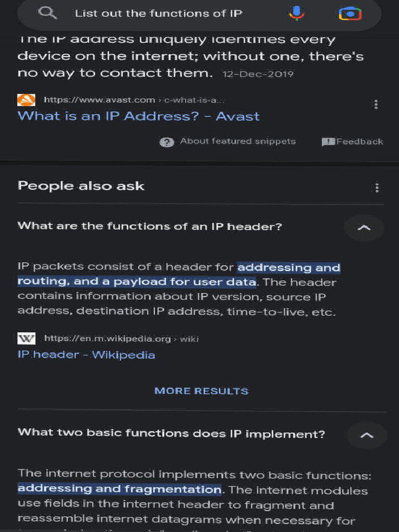Viewport: 399px width, 532px height.
Task: Collapse the two basic functions question
Action: click(366, 435)
